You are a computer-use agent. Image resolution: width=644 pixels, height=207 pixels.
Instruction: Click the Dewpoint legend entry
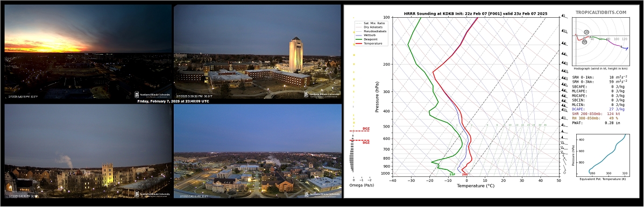[367, 39]
